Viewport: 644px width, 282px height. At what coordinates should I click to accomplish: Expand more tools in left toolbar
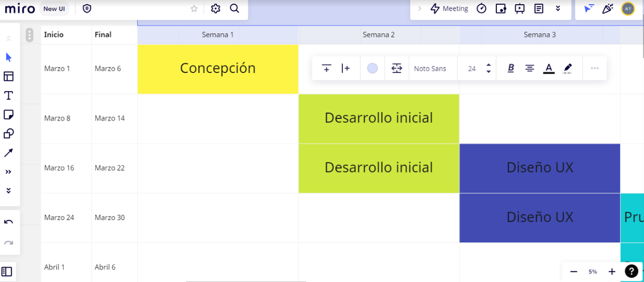point(9,172)
